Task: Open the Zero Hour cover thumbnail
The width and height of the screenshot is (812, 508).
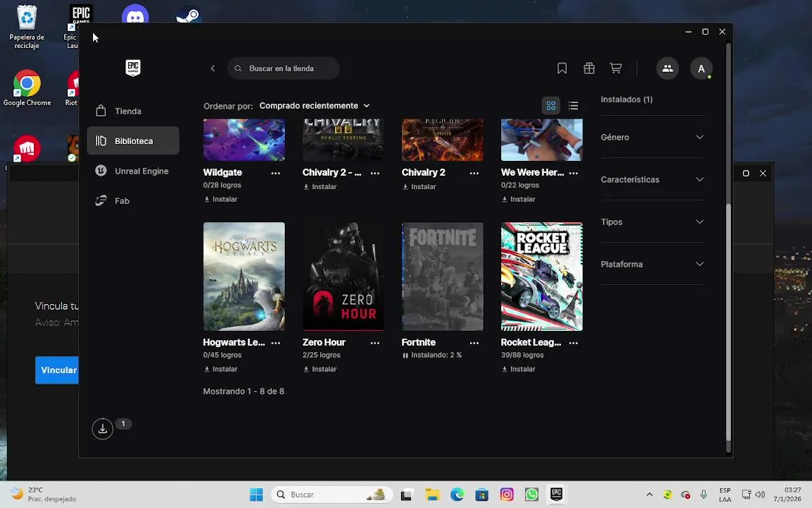Action: [x=343, y=277]
